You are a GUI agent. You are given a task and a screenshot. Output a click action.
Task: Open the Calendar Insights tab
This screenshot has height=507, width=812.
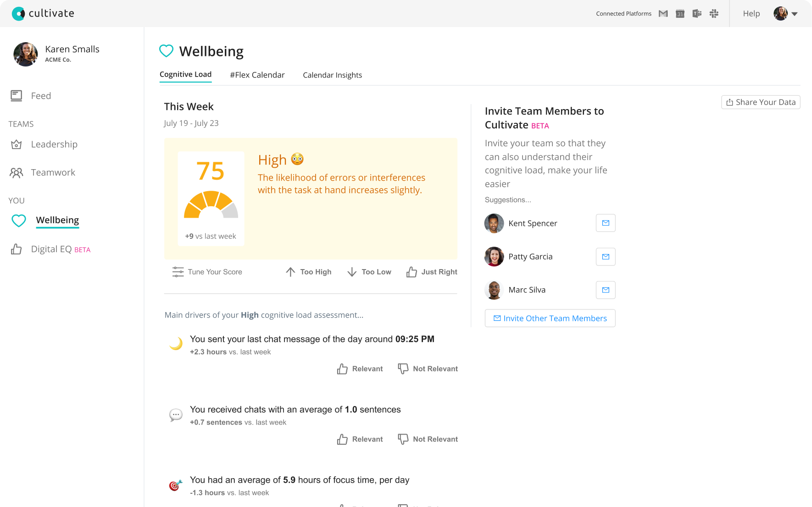click(332, 75)
